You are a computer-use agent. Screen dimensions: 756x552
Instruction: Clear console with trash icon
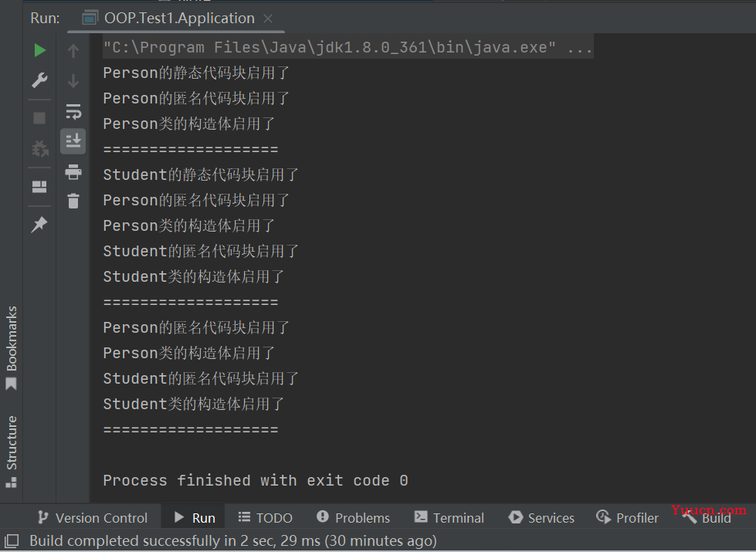(73, 201)
